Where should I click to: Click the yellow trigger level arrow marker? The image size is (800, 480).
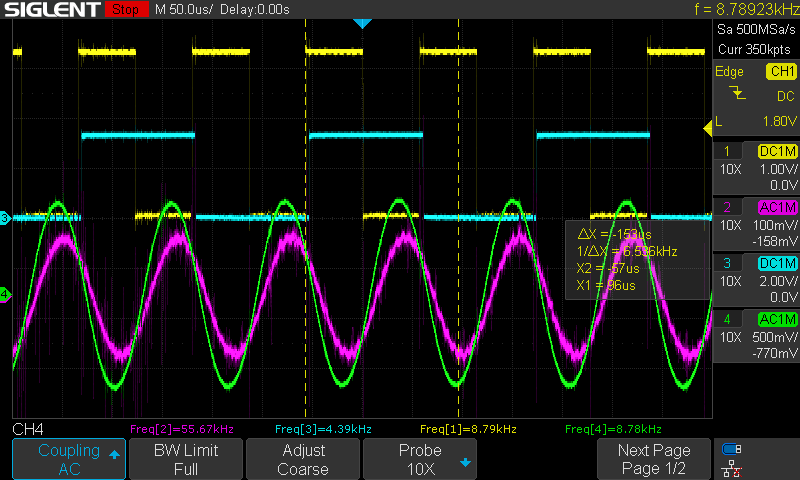(707, 126)
